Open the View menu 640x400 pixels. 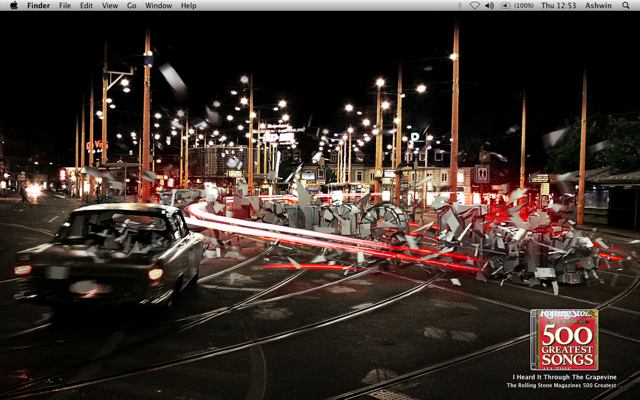pyautogui.click(x=110, y=6)
